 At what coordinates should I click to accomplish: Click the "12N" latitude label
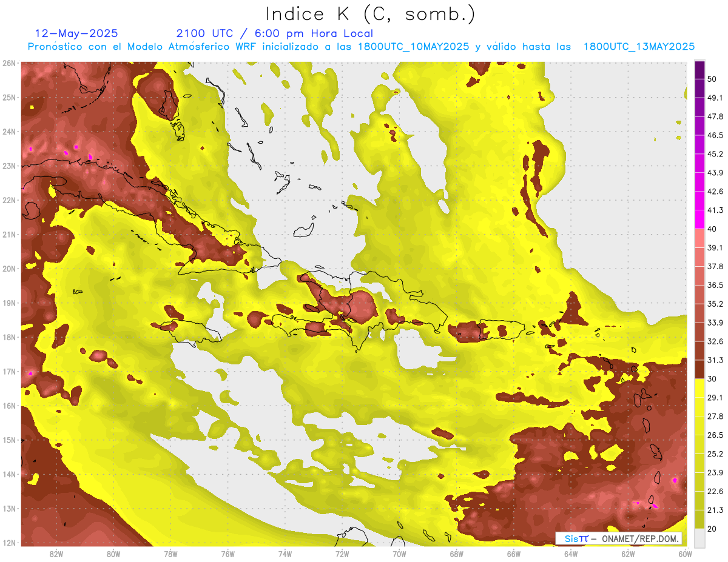click(x=9, y=543)
